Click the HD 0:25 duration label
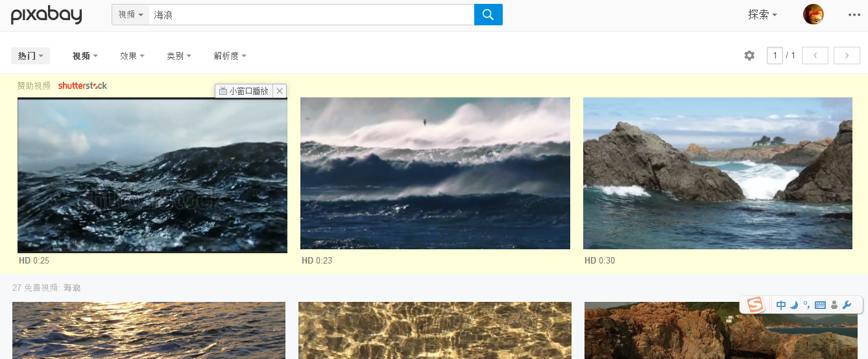868x359 pixels. (34, 260)
